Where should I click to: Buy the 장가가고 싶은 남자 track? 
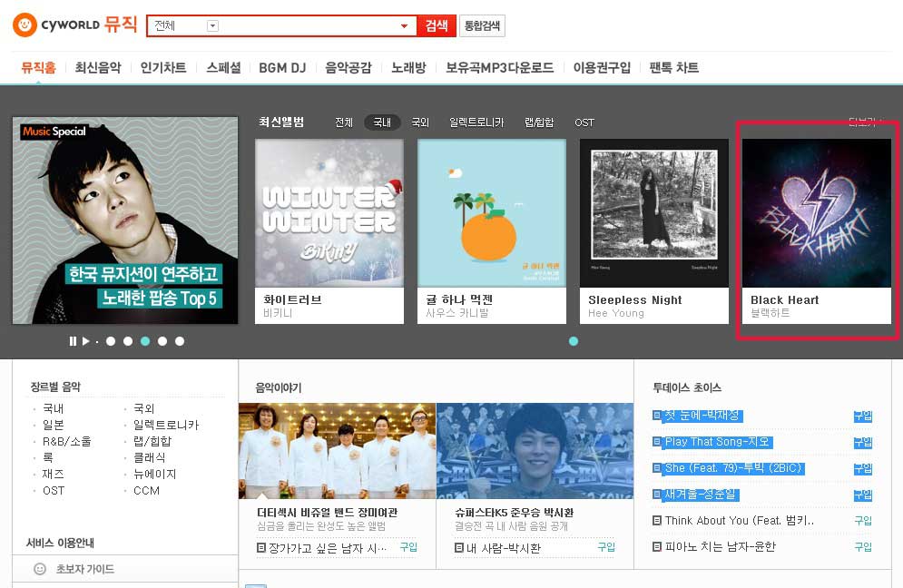point(408,547)
